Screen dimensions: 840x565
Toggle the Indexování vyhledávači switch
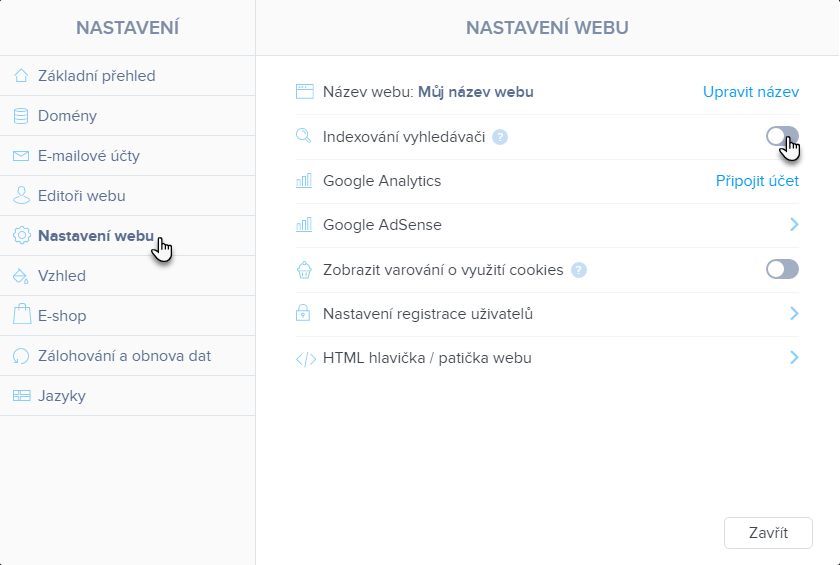point(782,137)
